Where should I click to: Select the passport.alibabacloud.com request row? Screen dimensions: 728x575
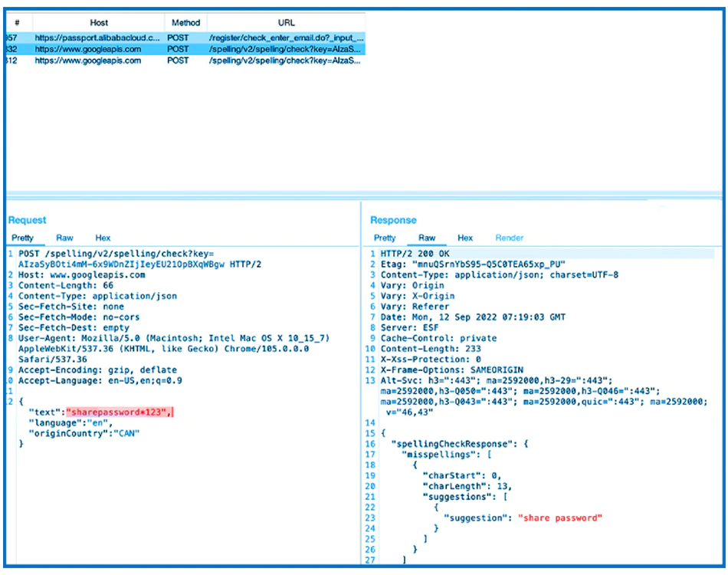click(98, 37)
